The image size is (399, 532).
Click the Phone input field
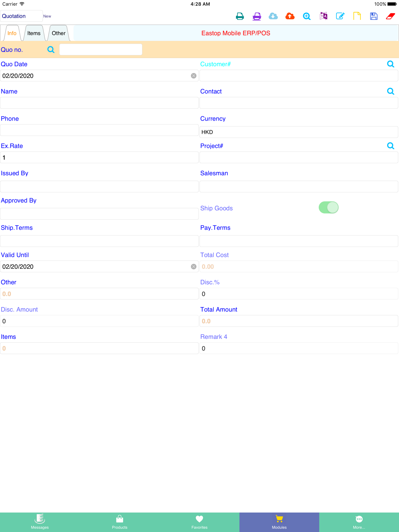tap(99, 130)
